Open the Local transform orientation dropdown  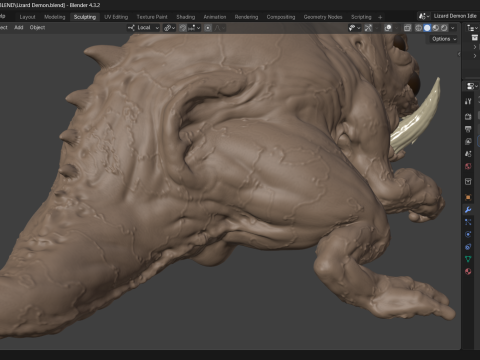pyautogui.click(x=144, y=28)
